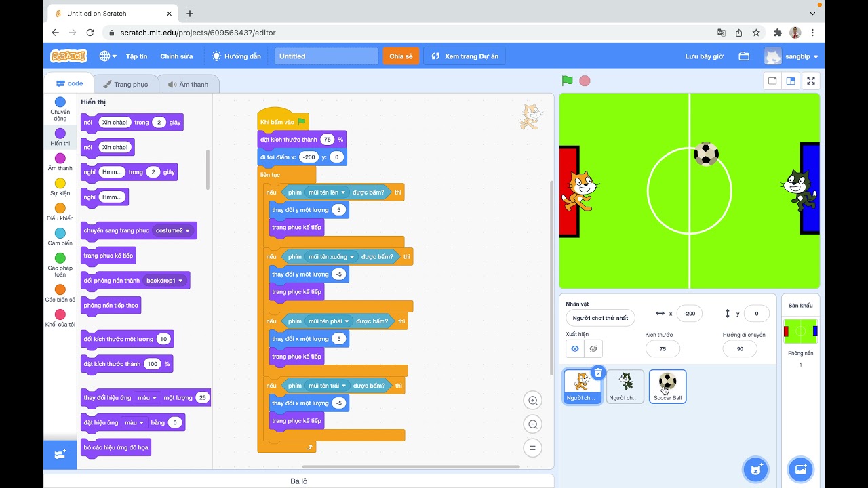Open mũi tên lên key dropdown
Viewport: 868px width, 488px height.
pos(328,192)
